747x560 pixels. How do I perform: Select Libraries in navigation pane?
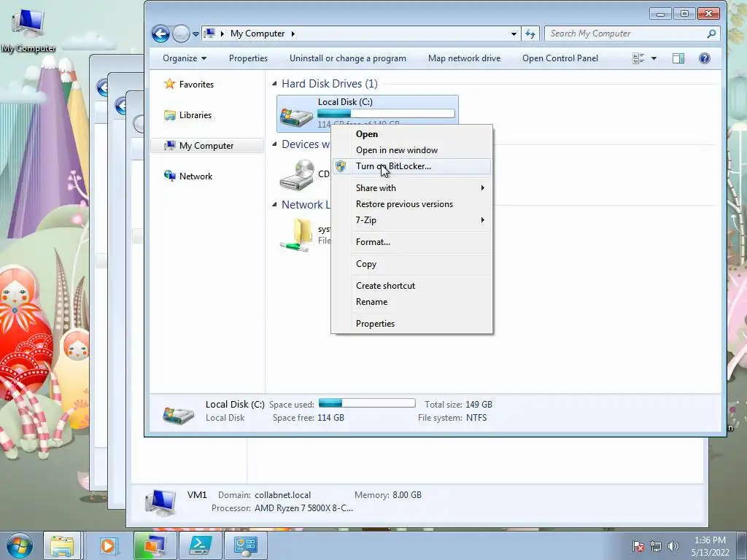coord(195,115)
